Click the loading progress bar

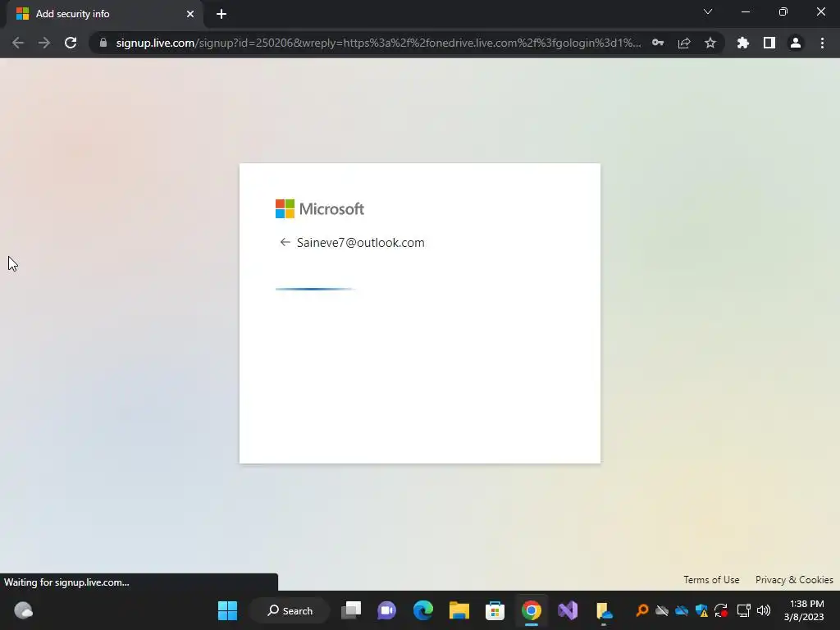[316, 290]
